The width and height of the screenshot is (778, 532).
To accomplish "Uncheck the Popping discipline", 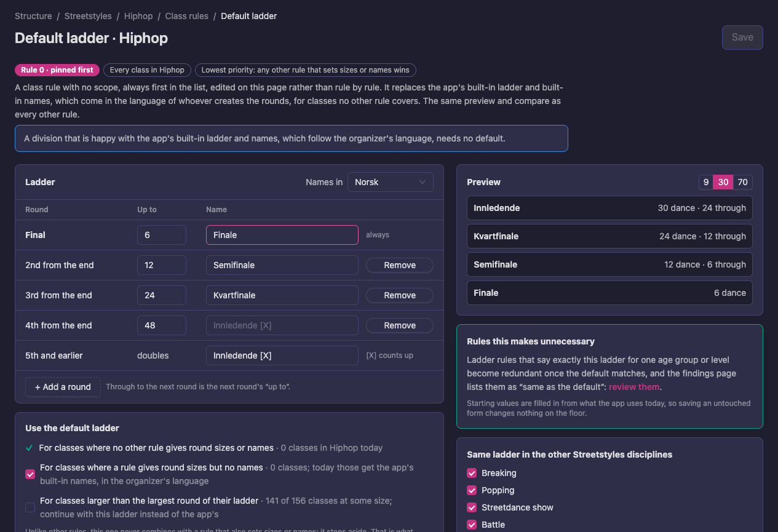I will 472,490.
